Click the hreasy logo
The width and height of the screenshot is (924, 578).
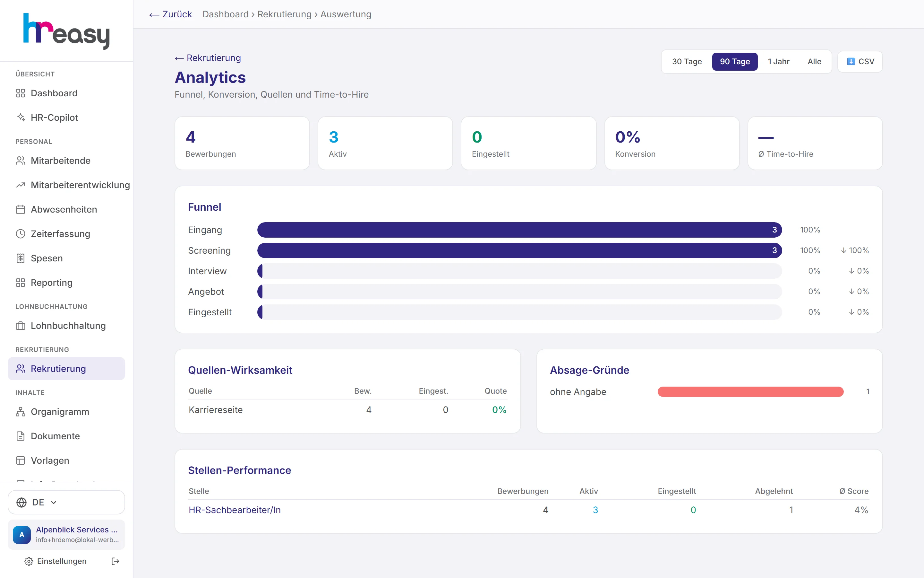click(66, 31)
